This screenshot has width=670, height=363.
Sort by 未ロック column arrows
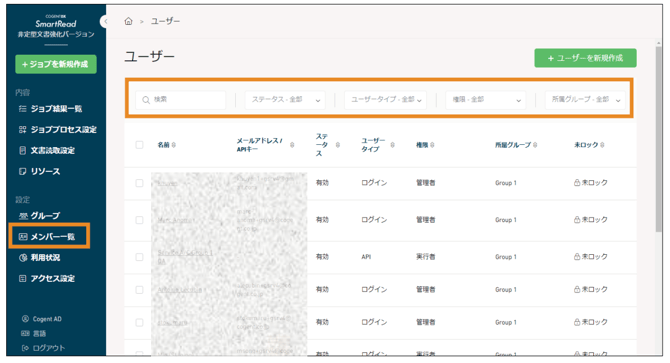(602, 145)
